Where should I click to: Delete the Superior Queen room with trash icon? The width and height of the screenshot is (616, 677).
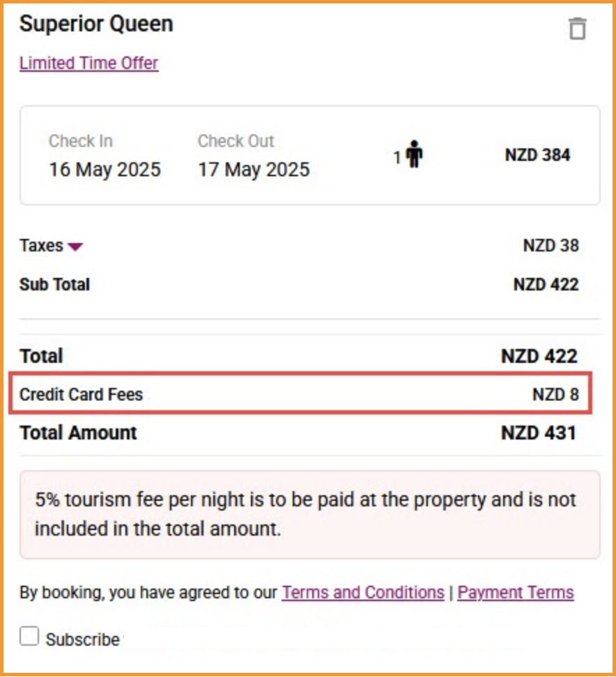coord(578,29)
